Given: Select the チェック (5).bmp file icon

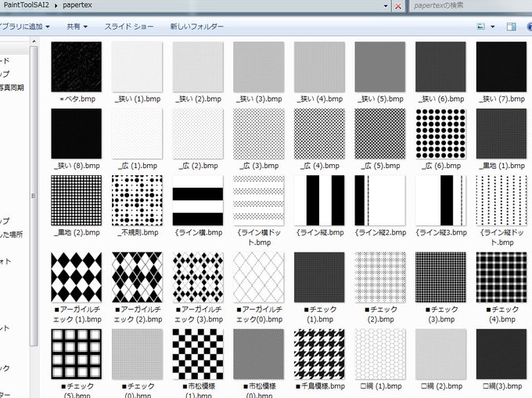Looking at the screenshot, I should coord(77,354).
